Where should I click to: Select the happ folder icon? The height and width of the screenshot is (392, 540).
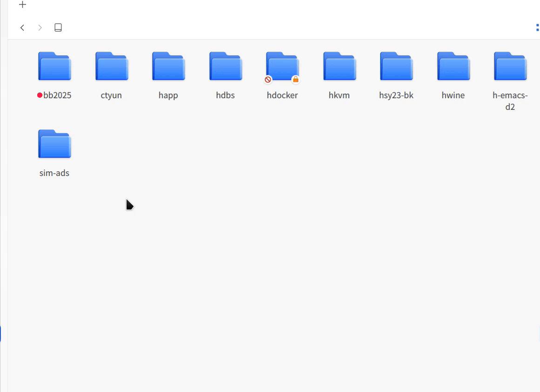[169, 66]
